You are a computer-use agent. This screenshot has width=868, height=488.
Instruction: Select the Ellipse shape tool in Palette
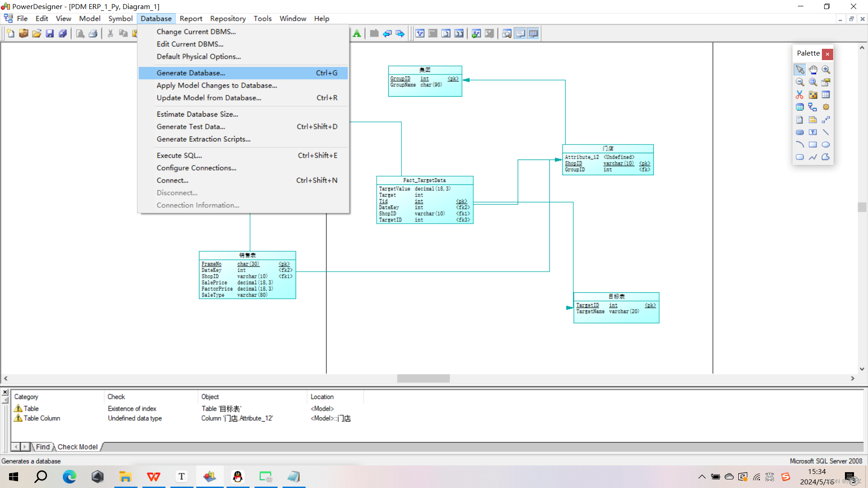pos(826,145)
